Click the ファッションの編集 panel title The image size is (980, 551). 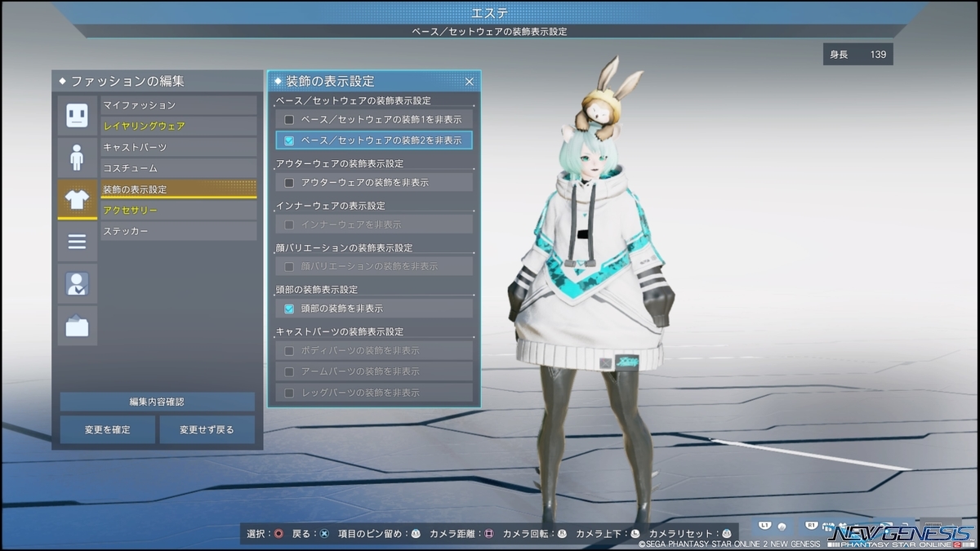pyautogui.click(x=127, y=82)
